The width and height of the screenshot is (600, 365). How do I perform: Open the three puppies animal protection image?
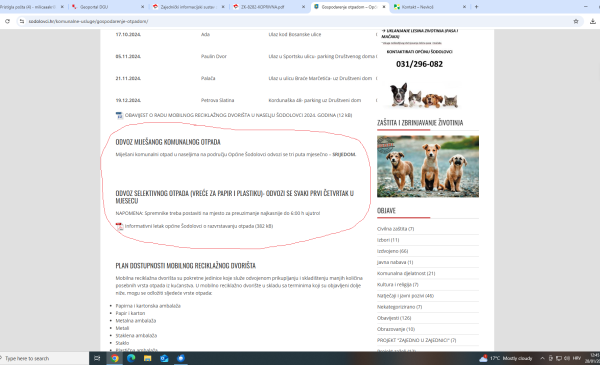(428, 166)
